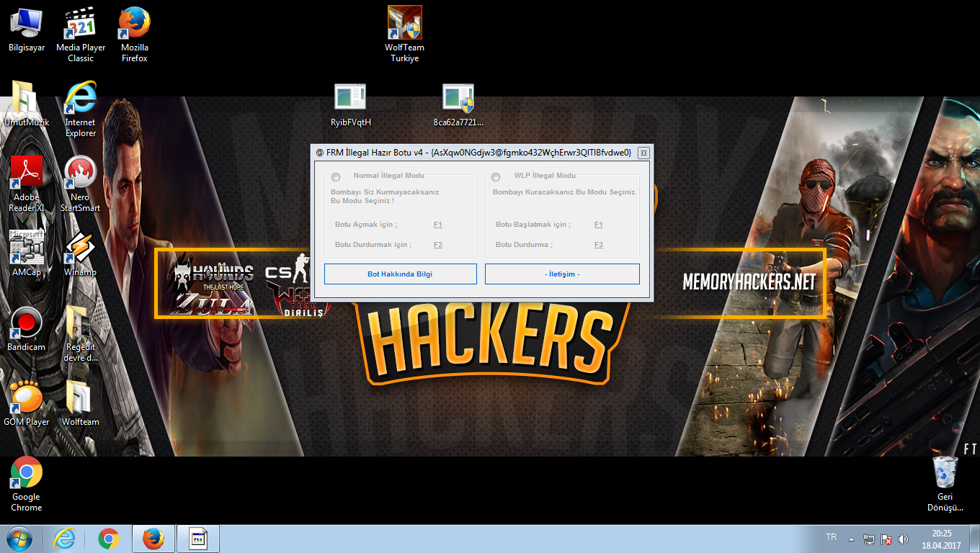Close the FRM İllegal Hazır Botu window
Screen dimensions: 980x553
click(x=643, y=153)
